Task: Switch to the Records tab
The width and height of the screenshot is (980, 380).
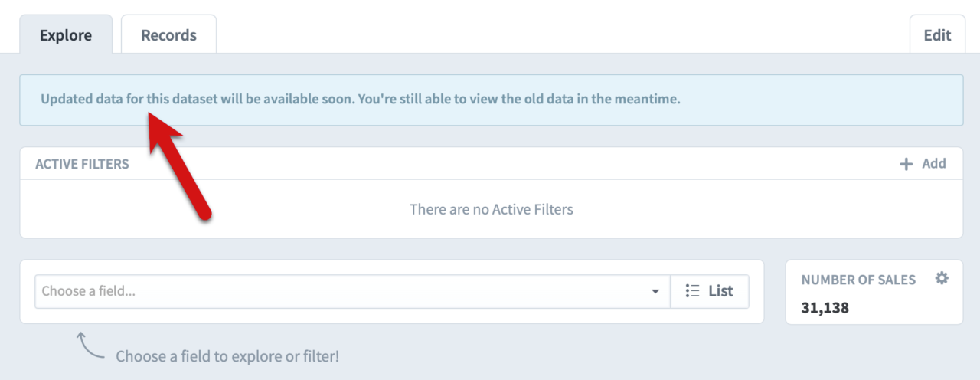Action: [x=168, y=34]
